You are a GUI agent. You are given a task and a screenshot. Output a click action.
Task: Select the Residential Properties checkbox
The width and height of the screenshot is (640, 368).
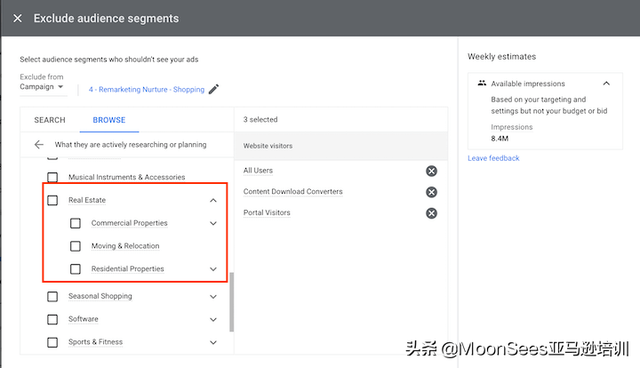pos(75,269)
